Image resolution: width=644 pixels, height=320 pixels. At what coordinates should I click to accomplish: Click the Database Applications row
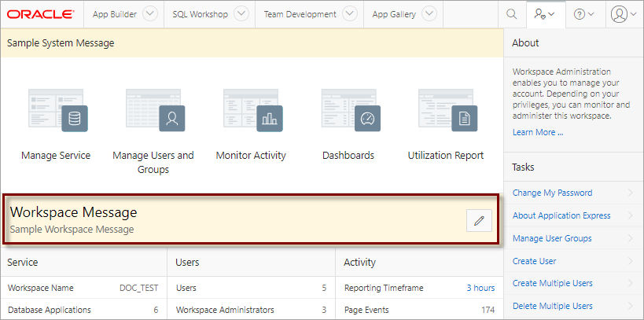click(83, 310)
